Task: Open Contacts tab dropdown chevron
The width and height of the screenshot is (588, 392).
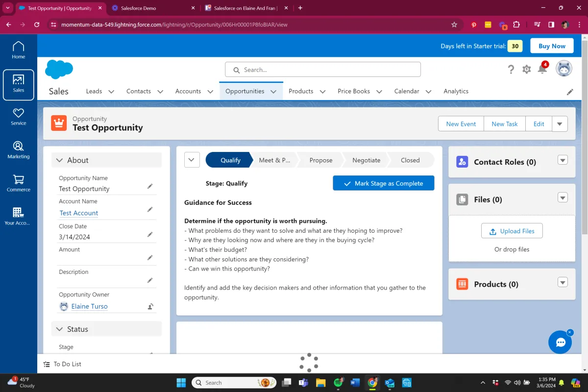Action: coord(160,92)
